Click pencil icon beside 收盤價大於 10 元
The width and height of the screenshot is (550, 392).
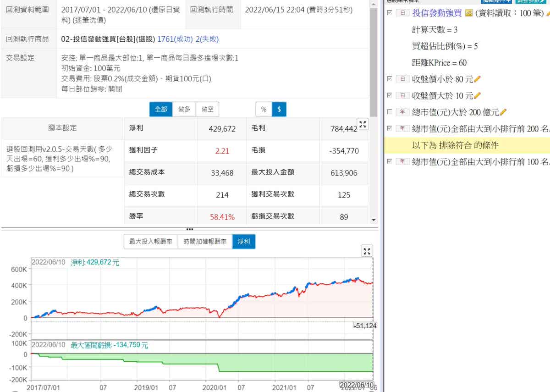coord(477,96)
